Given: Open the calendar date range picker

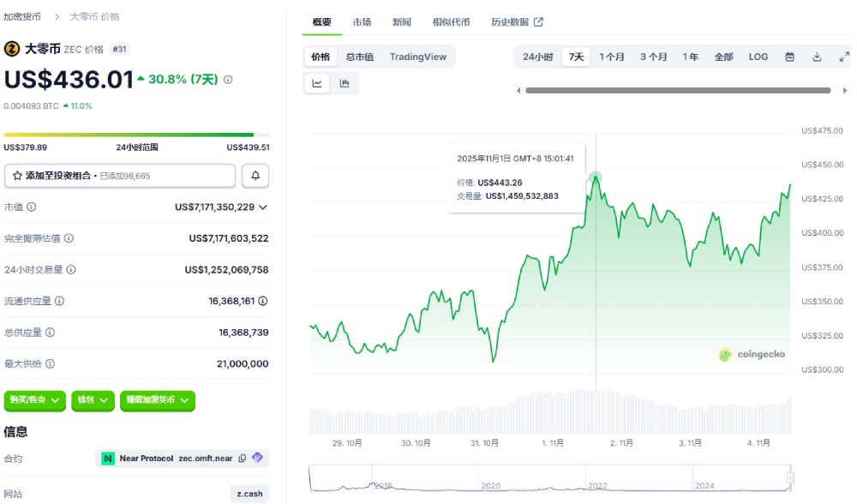Looking at the screenshot, I should click(790, 57).
